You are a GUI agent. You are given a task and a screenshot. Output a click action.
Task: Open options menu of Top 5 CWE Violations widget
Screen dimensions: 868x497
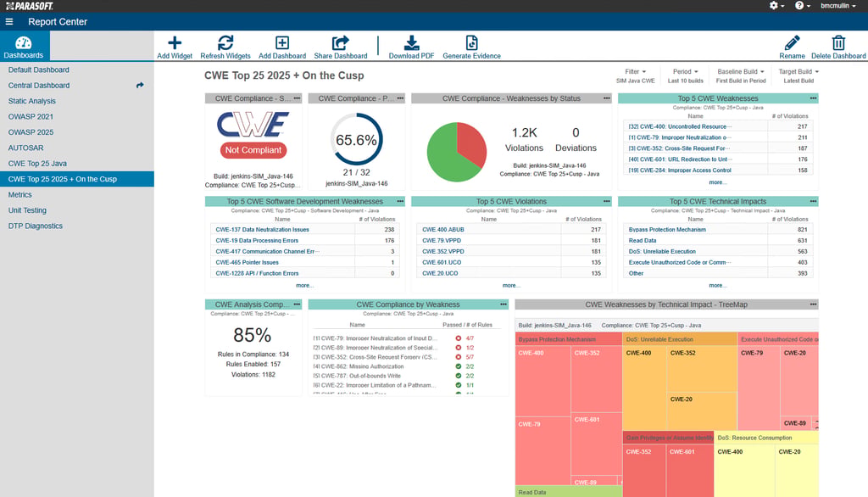(607, 201)
